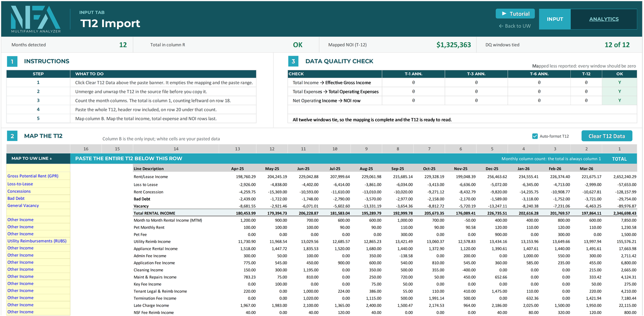Select the Total RENTAL INCOME total 2,346,698.43
Viewport: 644px width, 316px height.
pos(625,213)
